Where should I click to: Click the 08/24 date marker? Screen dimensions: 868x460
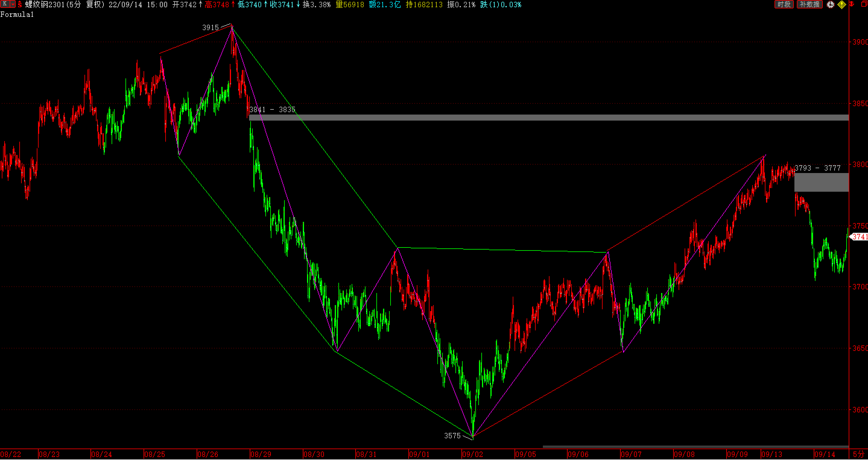point(102,455)
